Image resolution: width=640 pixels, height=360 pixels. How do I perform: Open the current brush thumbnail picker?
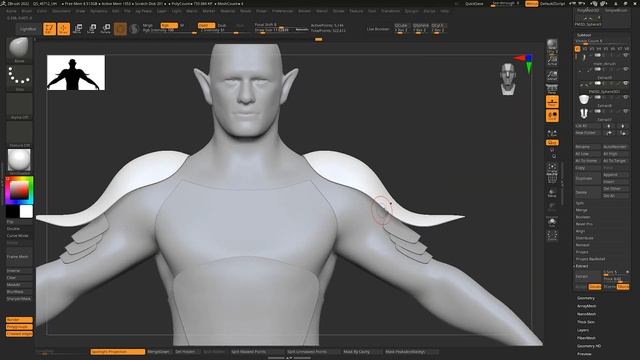pos(19,49)
